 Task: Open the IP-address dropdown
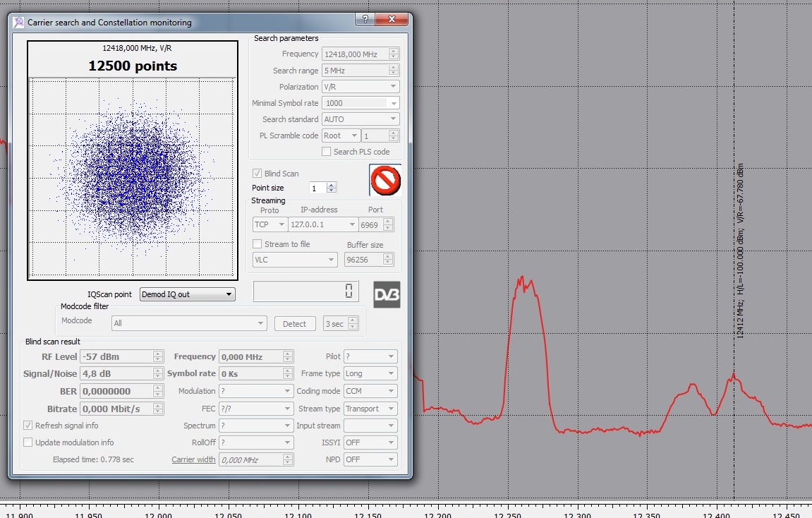pyautogui.click(x=323, y=224)
